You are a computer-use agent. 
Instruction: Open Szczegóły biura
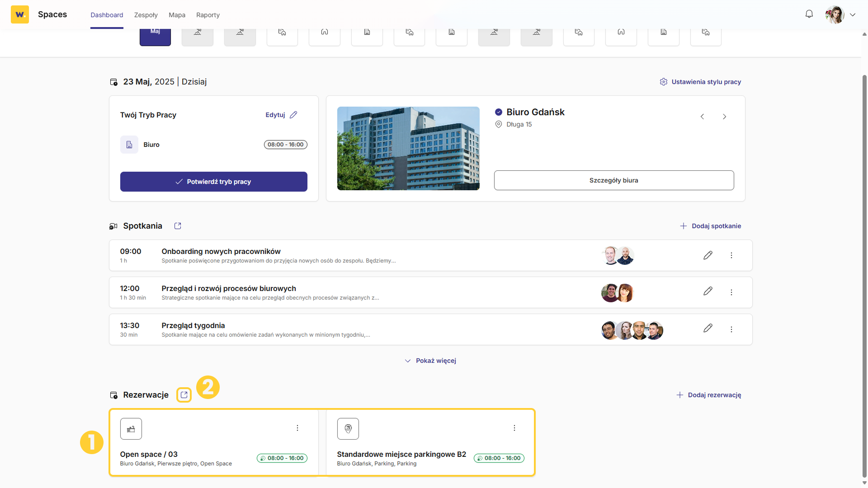click(614, 180)
